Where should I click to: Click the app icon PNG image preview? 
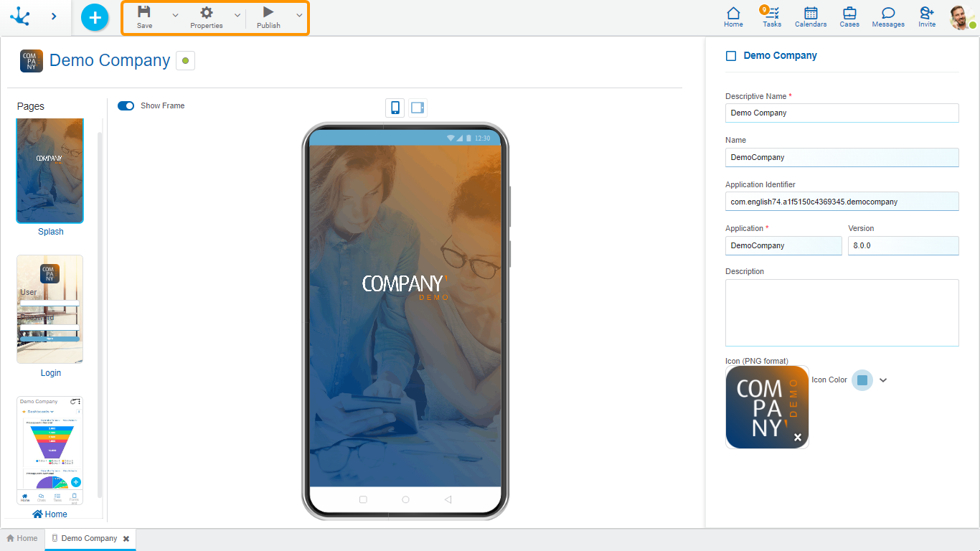[x=767, y=407]
